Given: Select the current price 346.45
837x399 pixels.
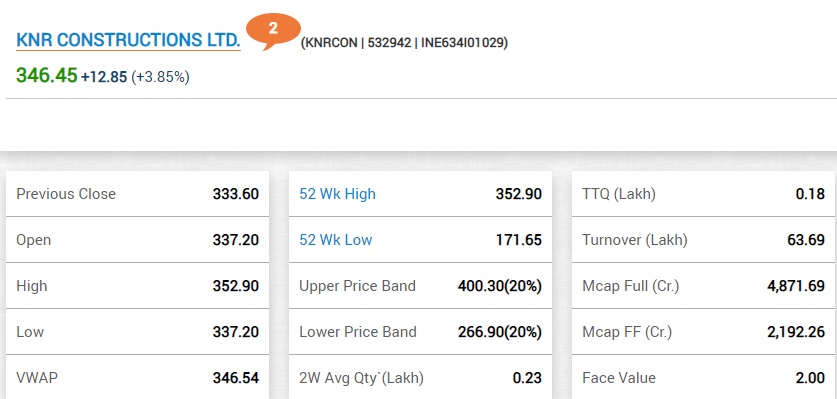Looking at the screenshot, I should tap(47, 76).
